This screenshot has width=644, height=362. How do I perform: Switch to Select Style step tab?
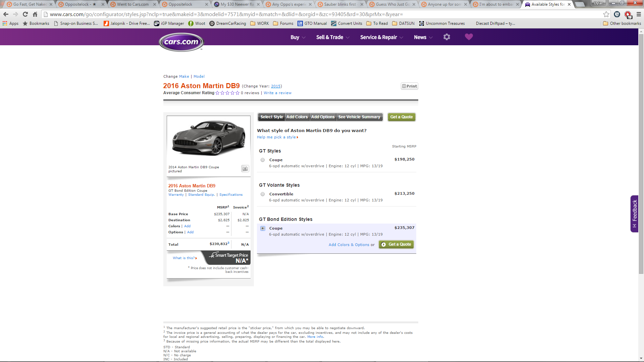point(271,117)
